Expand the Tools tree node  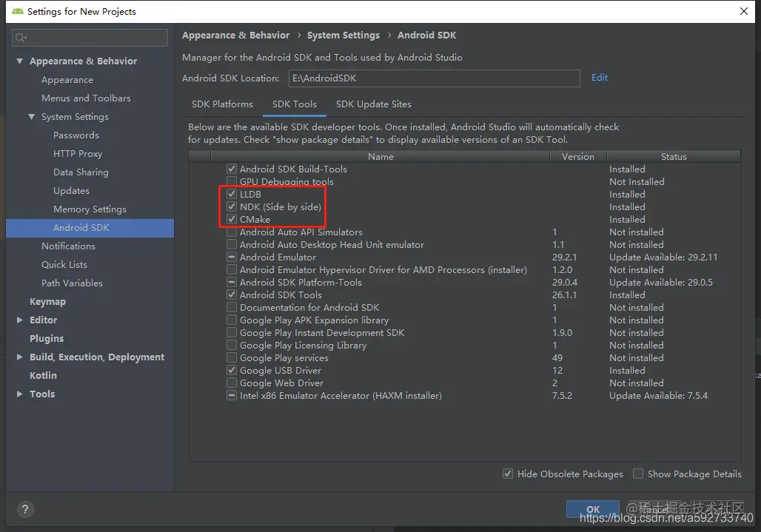[19, 394]
